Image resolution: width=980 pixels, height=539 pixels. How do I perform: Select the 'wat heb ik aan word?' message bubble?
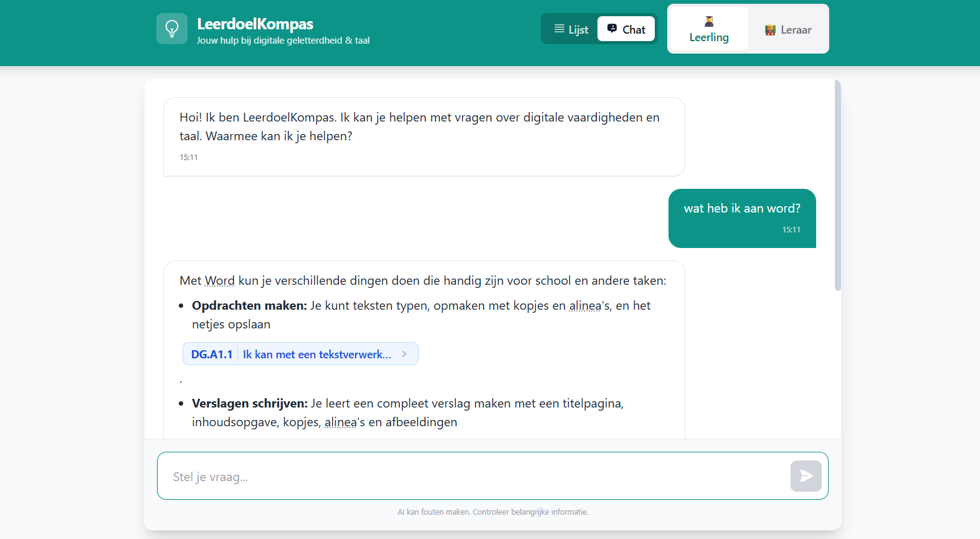point(741,217)
